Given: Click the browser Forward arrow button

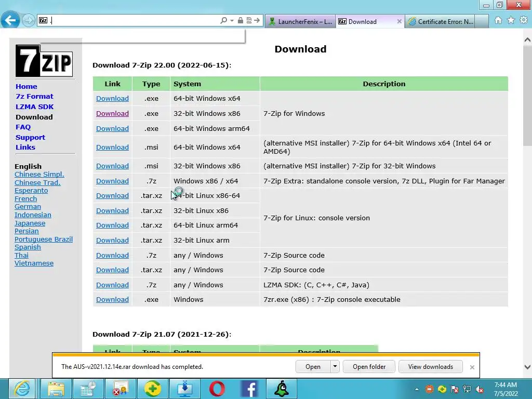Looking at the screenshot, I should coord(29,20).
